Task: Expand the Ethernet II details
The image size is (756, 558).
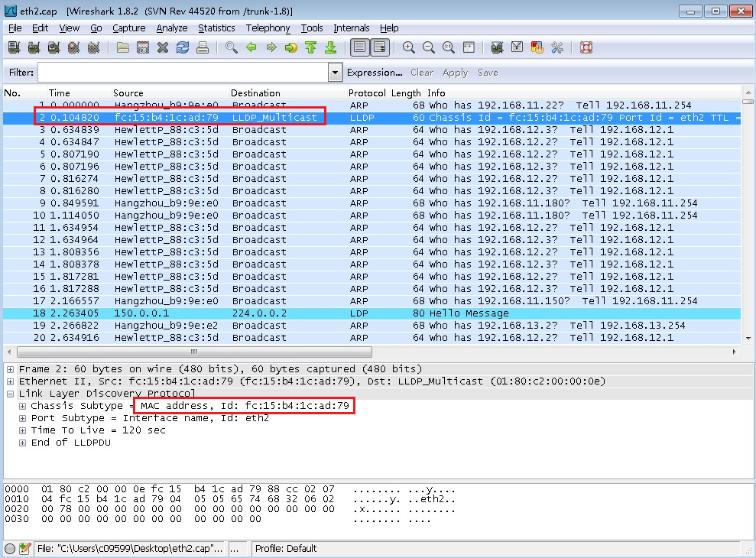Action: [10, 381]
